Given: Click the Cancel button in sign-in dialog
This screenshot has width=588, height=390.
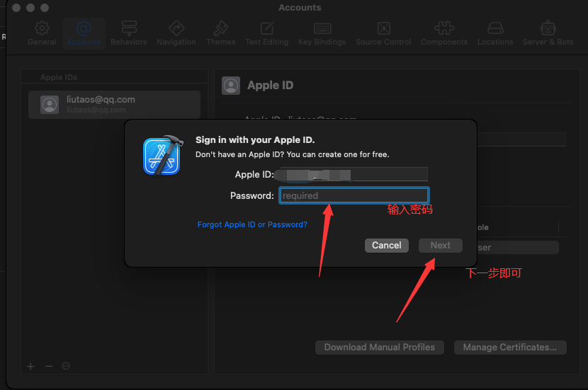Looking at the screenshot, I should (x=387, y=246).
